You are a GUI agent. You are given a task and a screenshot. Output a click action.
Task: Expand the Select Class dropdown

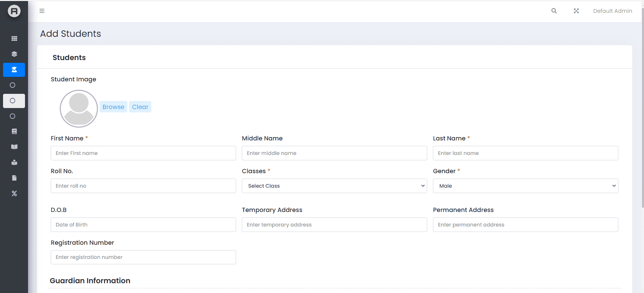tap(334, 186)
